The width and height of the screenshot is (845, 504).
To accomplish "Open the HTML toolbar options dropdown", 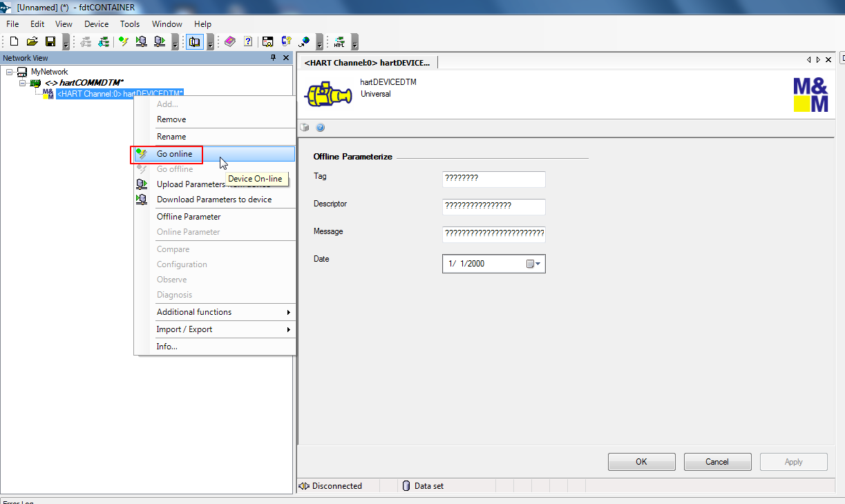I will point(354,43).
